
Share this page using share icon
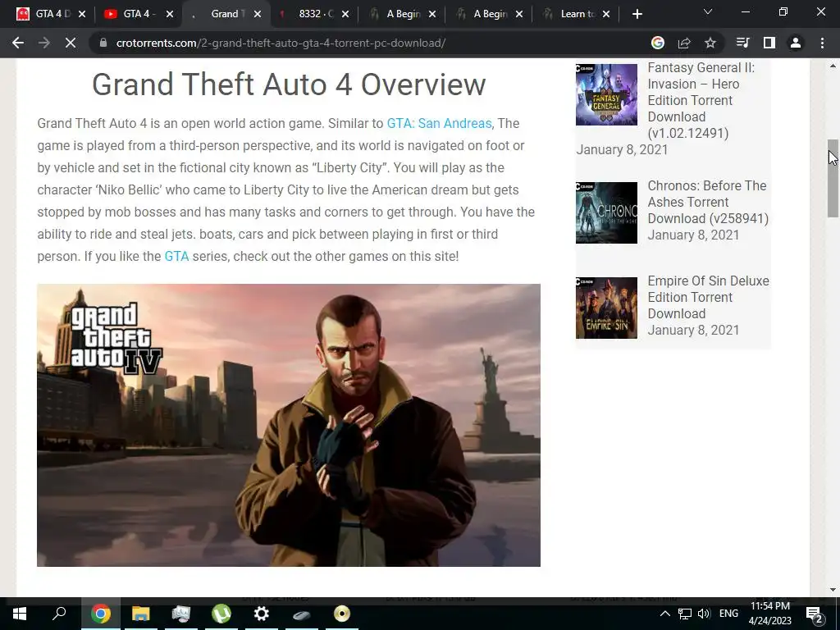click(684, 43)
